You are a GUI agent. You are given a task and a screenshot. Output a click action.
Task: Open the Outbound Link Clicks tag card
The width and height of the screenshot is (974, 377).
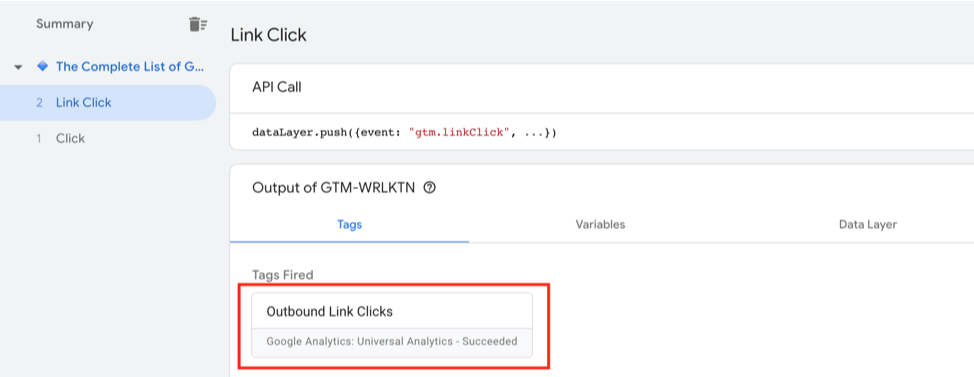392,324
